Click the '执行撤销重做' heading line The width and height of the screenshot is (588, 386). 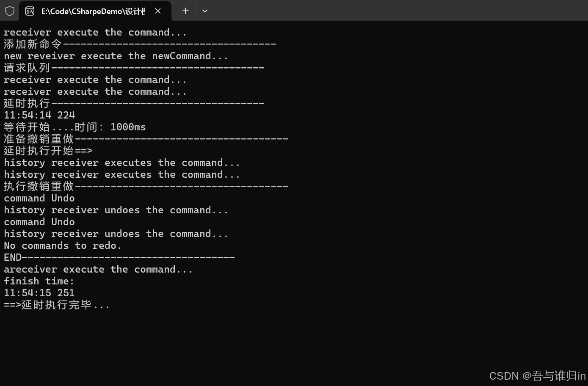tap(146, 186)
